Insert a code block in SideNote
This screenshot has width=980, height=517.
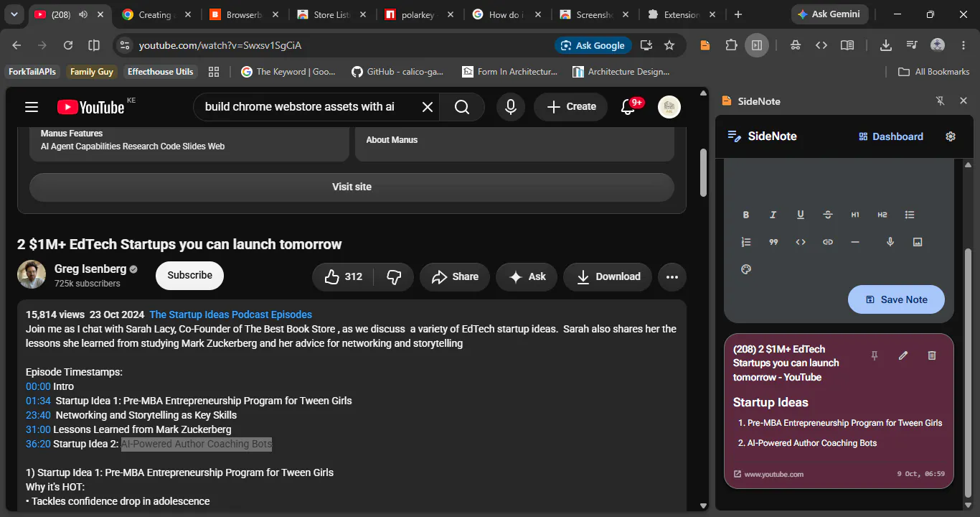click(x=801, y=242)
